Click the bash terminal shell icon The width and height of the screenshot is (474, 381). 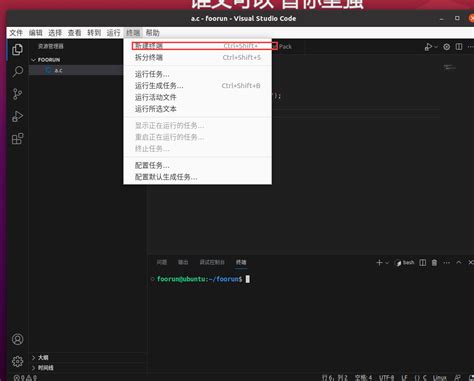(x=398, y=263)
